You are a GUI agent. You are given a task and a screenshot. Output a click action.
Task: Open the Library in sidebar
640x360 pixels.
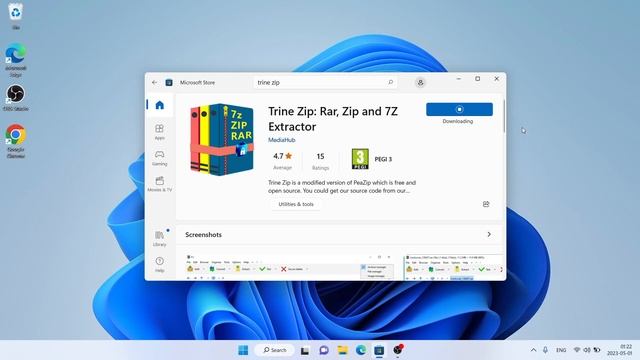click(160, 238)
